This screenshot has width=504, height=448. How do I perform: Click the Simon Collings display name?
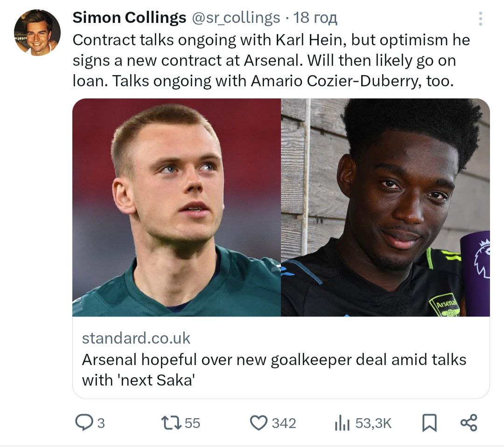tap(129, 18)
